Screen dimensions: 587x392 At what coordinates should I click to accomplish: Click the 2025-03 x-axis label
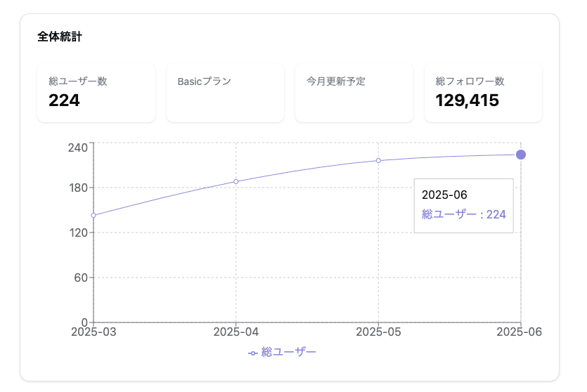93,332
